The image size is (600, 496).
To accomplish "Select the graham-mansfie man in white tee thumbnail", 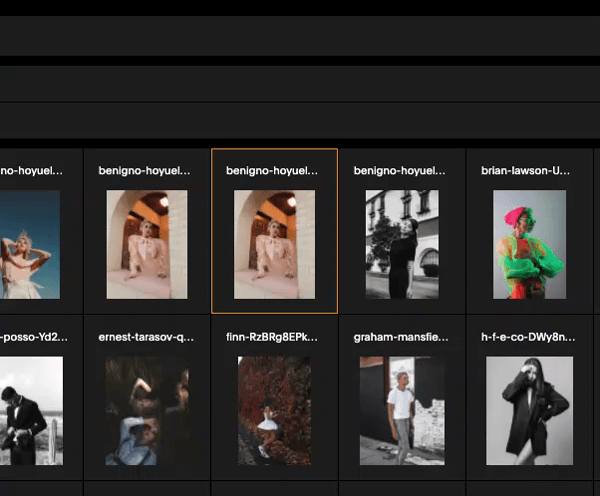I will pos(402,411).
